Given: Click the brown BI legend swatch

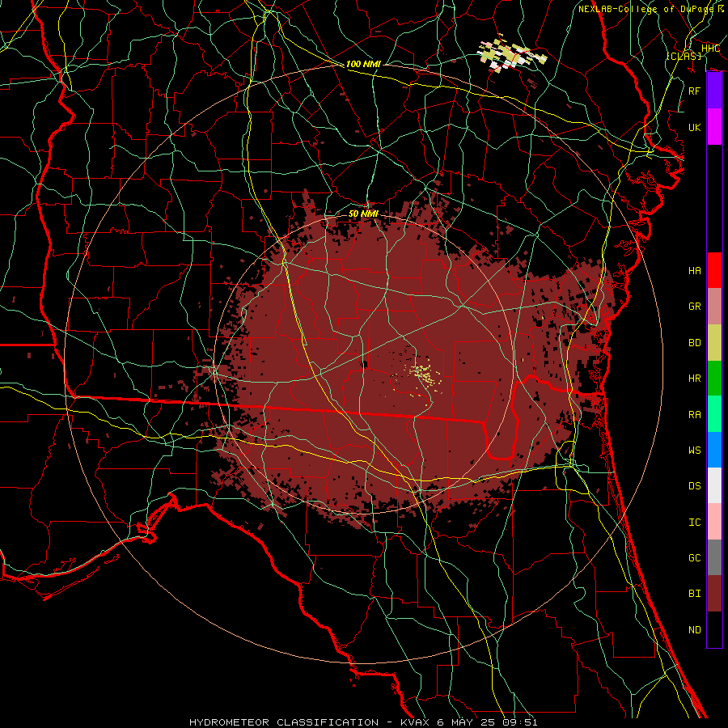Looking at the screenshot, I should pyautogui.click(x=714, y=594).
